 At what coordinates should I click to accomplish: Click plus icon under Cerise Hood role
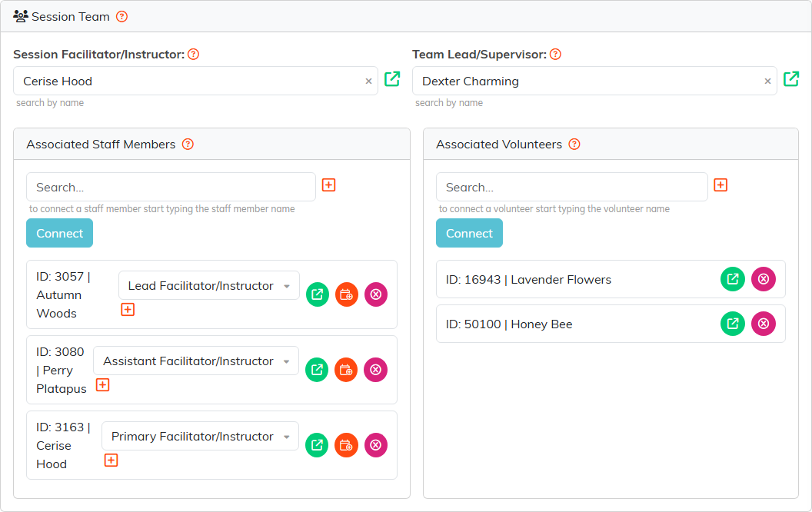pyautogui.click(x=111, y=460)
